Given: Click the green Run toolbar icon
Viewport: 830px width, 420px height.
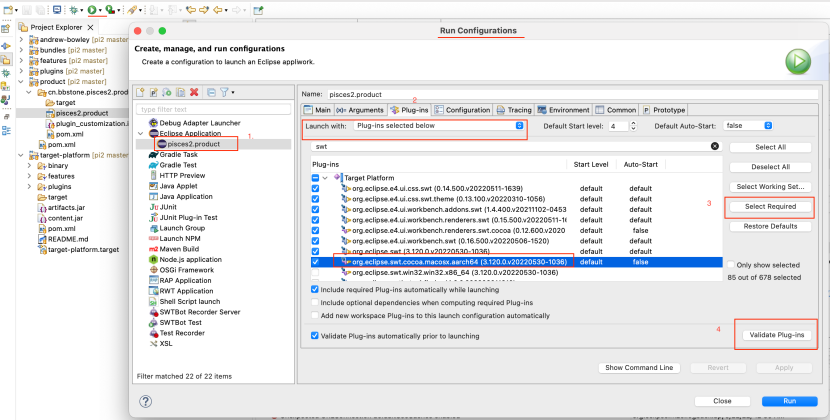Looking at the screenshot, I should (x=92, y=10).
